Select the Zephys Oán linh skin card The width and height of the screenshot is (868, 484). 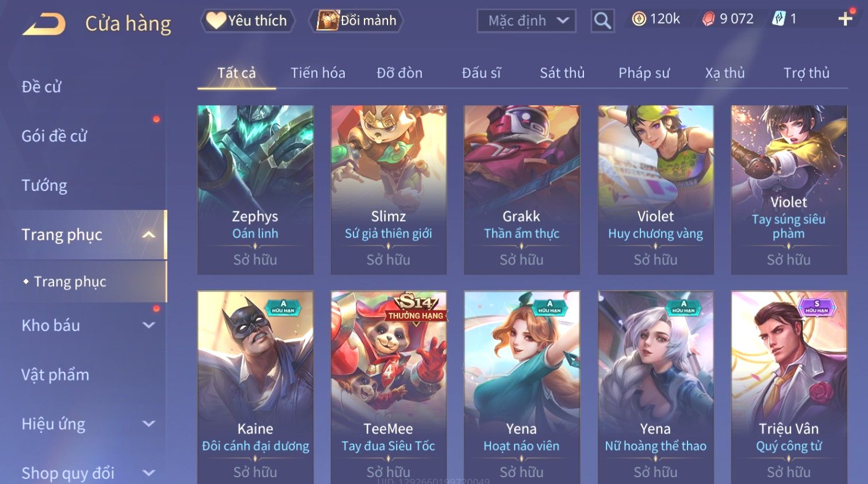(255, 189)
